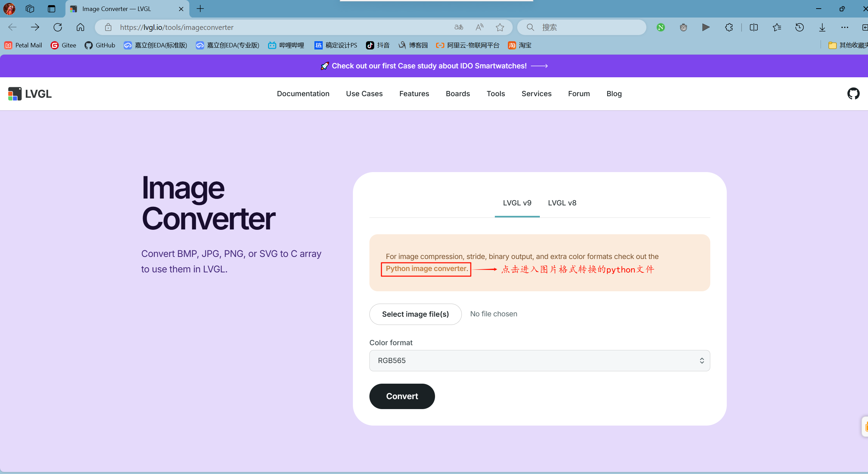Open the favorites list icon
This screenshot has height=474, width=868.
coord(777,27)
